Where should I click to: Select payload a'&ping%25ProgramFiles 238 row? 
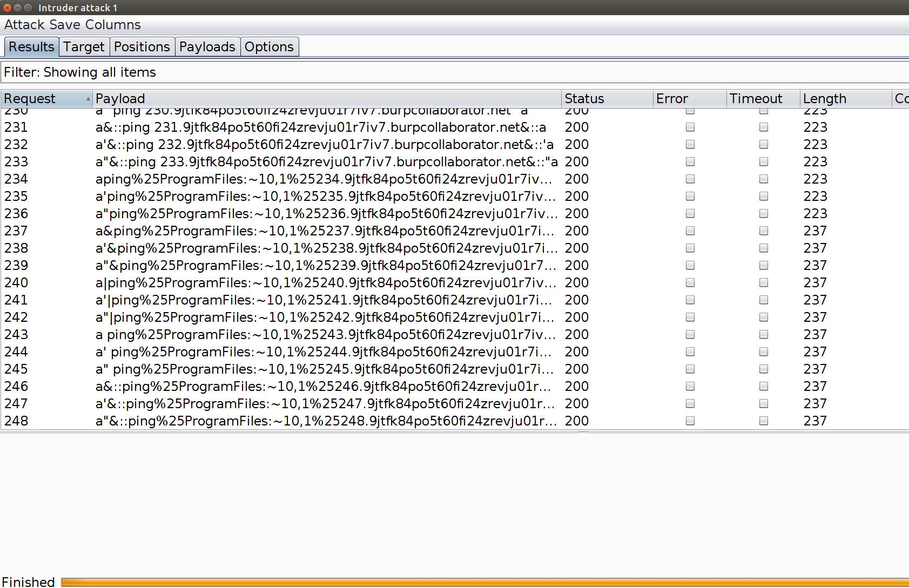[327, 248]
